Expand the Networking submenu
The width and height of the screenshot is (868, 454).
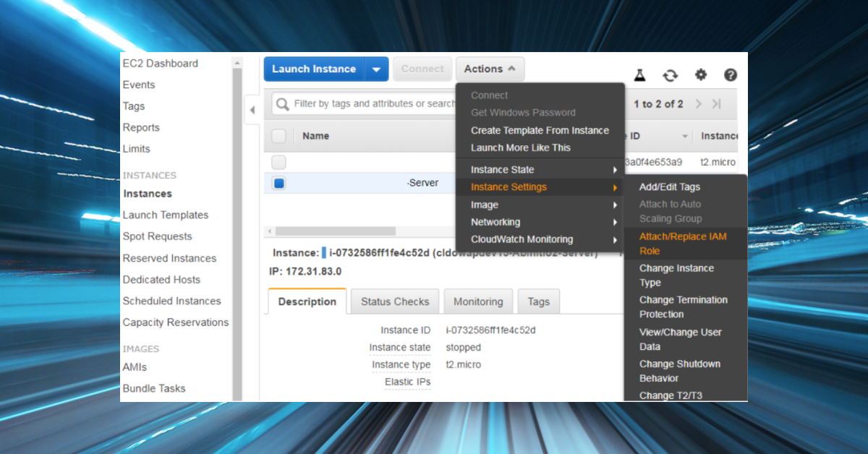point(540,222)
